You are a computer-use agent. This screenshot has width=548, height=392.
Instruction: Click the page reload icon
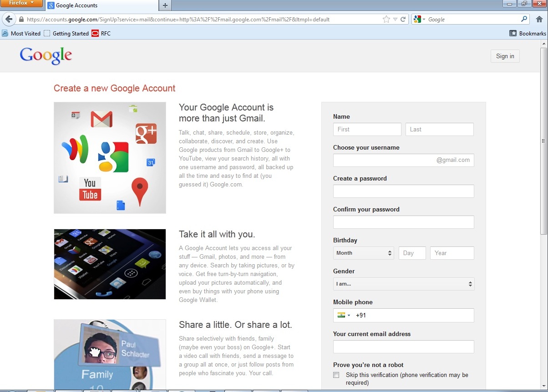(x=404, y=19)
